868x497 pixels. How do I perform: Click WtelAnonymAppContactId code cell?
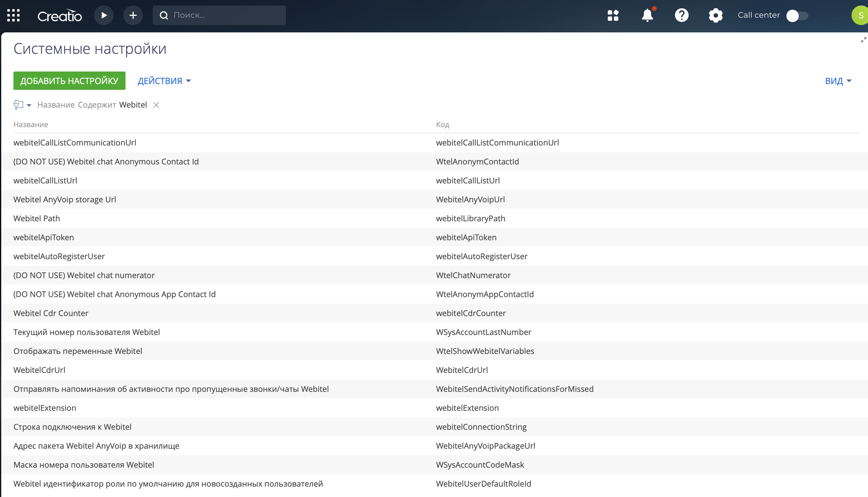tap(485, 294)
